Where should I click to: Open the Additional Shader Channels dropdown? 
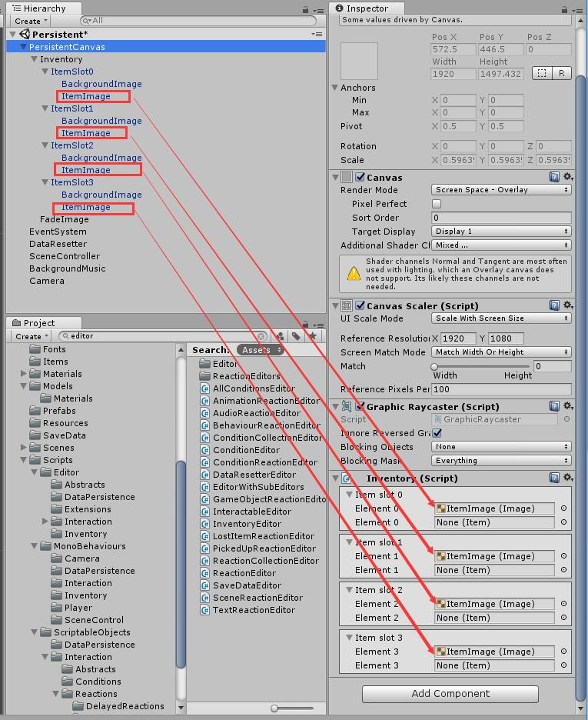tap(501, 245)
